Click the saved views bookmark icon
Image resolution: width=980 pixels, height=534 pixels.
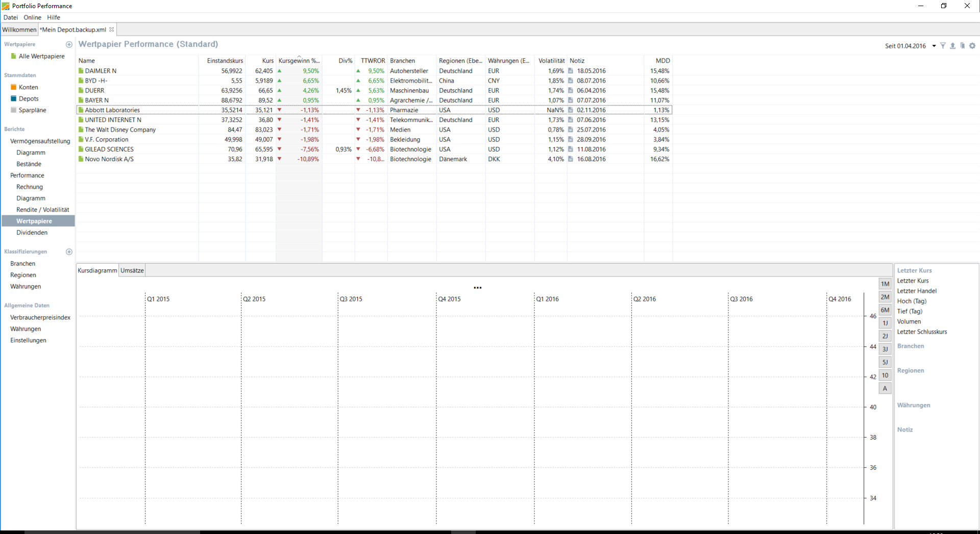[x=962, y=46]
